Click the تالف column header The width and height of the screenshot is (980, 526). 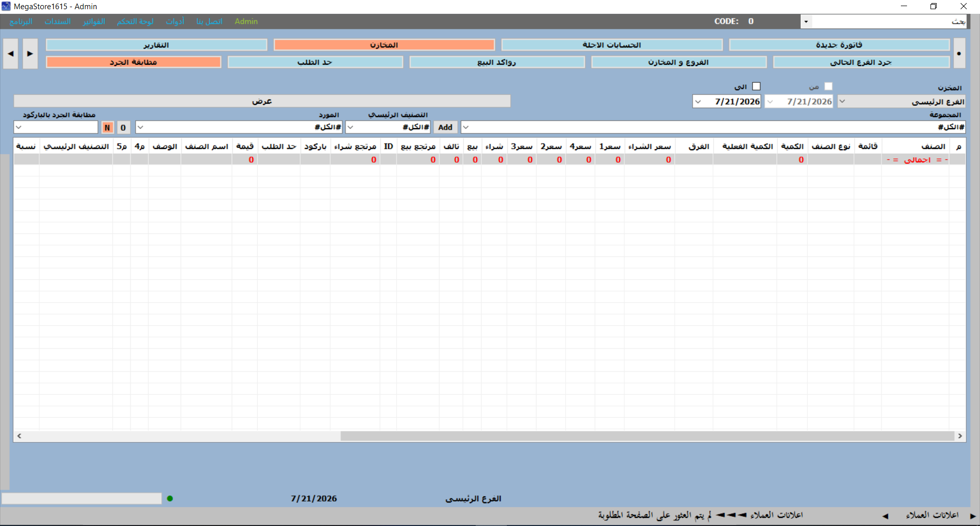click(x=451, y=147)
